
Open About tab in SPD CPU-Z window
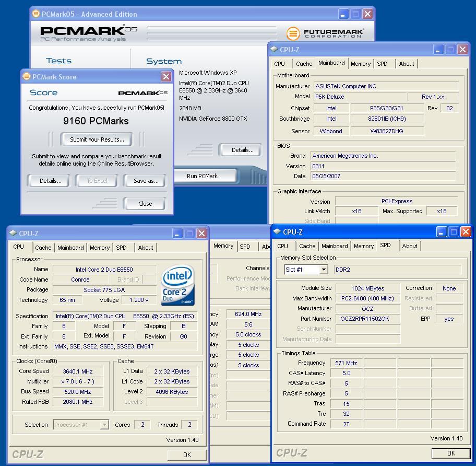click(410, 246)
